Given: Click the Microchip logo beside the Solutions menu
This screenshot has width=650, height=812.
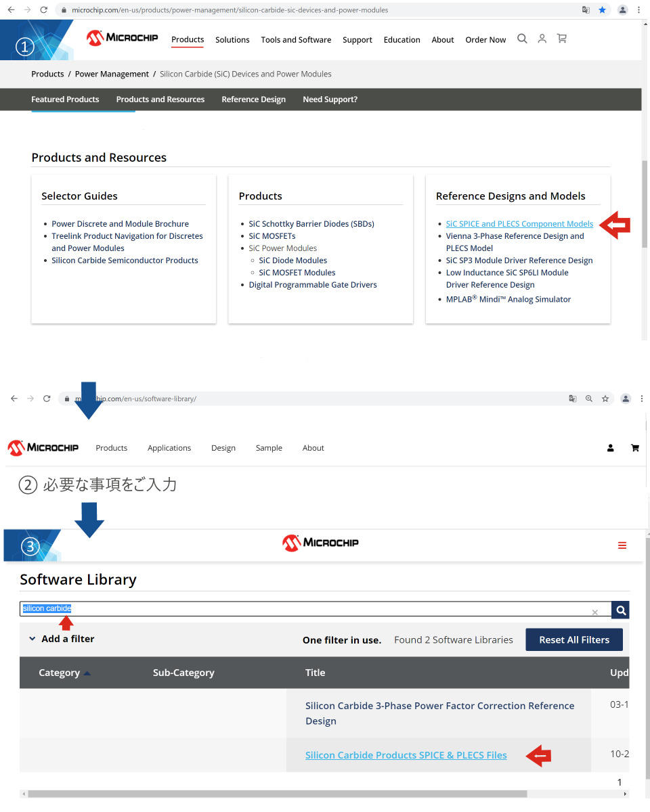Looking at the screenshot, I should (123, 38).
